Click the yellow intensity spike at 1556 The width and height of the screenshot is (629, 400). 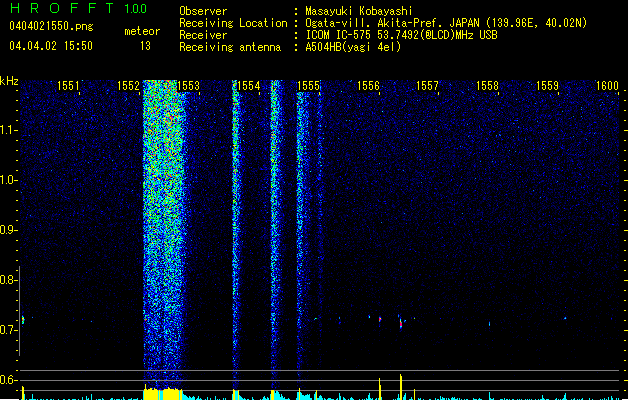coord(379,388)
